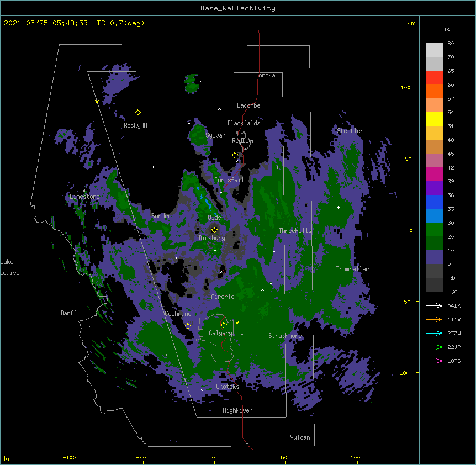
Task: Click the Lacombe label
Action: (x=248, y=105)
